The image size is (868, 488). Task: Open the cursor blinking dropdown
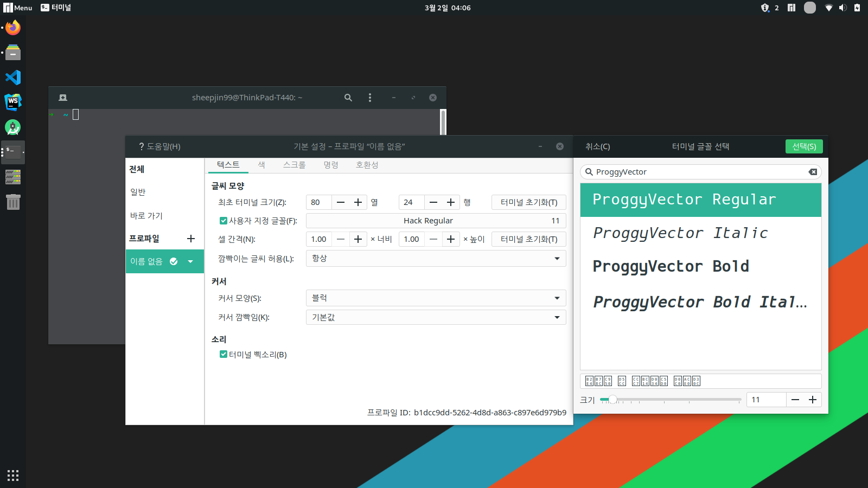pos(436,317)
